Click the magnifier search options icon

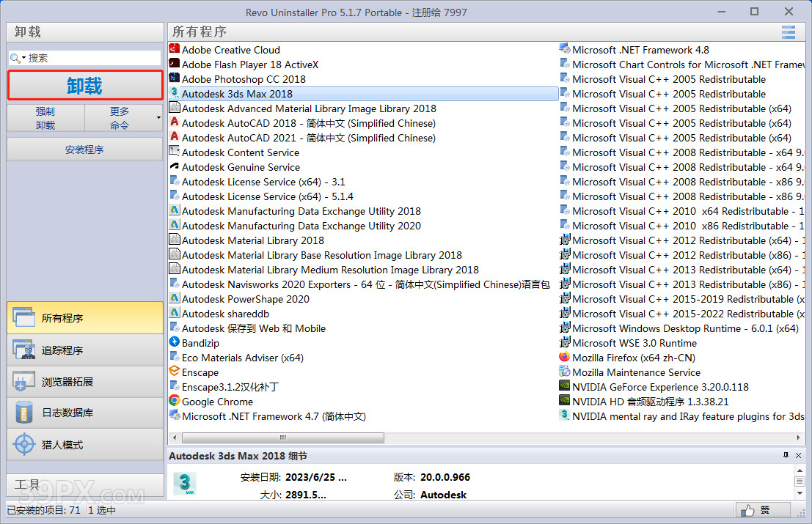click(18, 58)
